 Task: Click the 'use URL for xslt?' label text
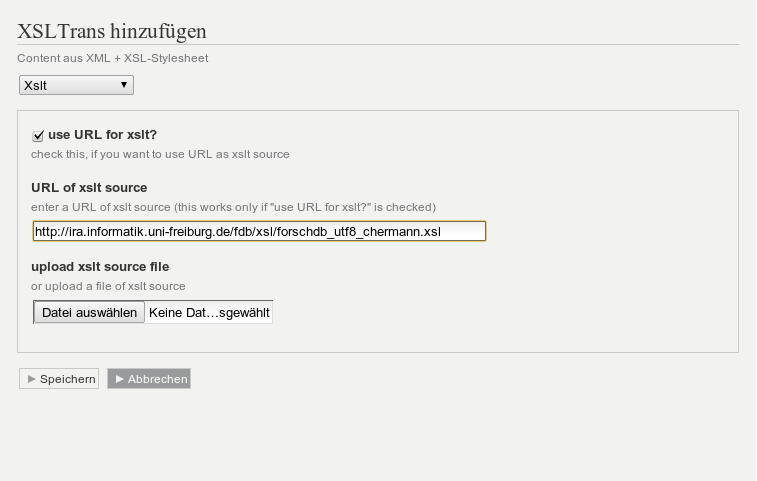[102, 135]
